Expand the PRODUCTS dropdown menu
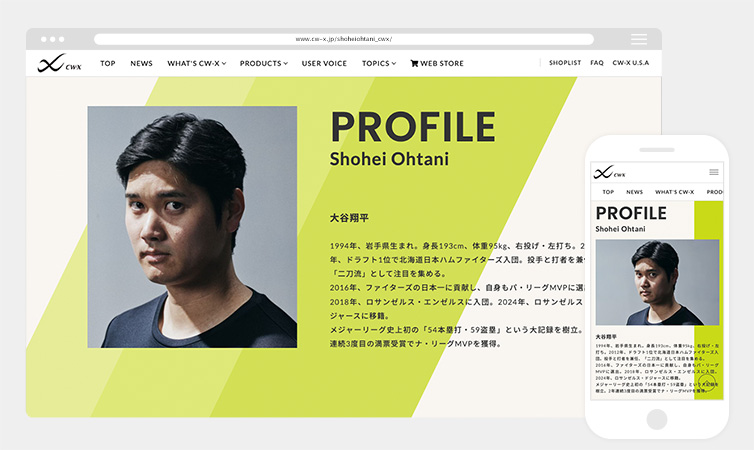Screen dimensions: 754x450 click(264, 63)
